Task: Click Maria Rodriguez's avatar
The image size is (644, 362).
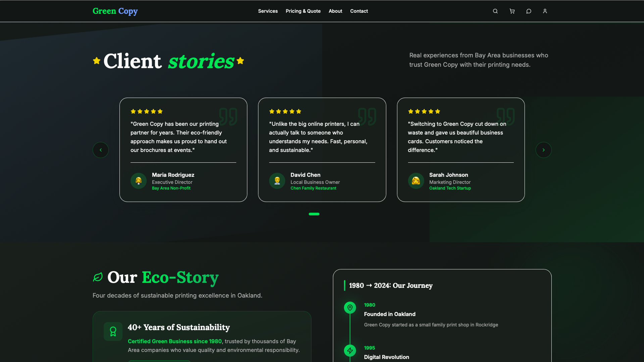Action: [139, 181]
